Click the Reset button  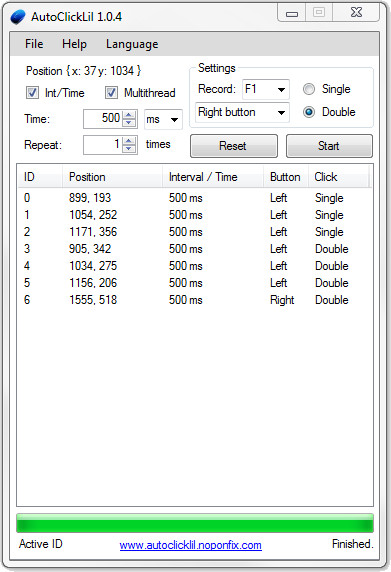pos(234,146)
